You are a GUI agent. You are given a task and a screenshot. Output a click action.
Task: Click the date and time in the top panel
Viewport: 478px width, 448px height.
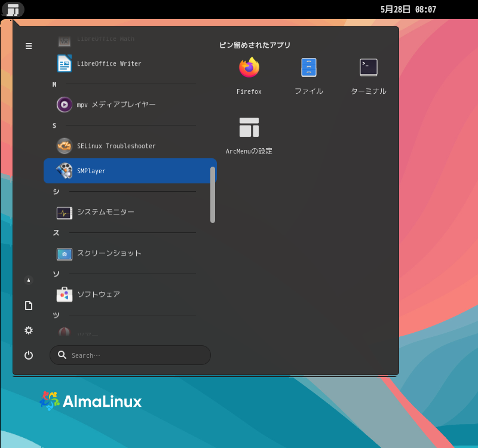pos(408,10)
